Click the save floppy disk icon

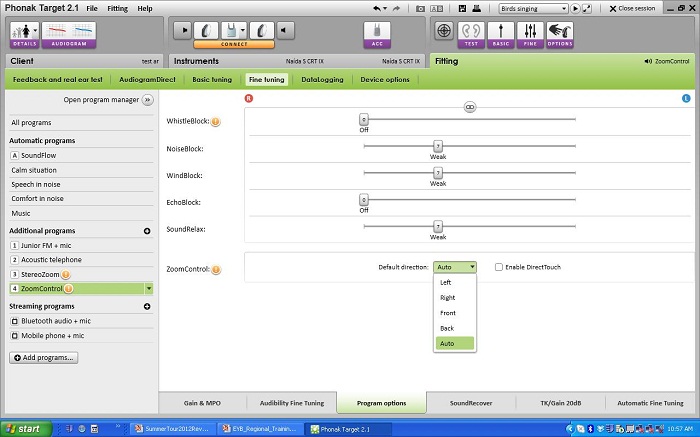[462, 8]
